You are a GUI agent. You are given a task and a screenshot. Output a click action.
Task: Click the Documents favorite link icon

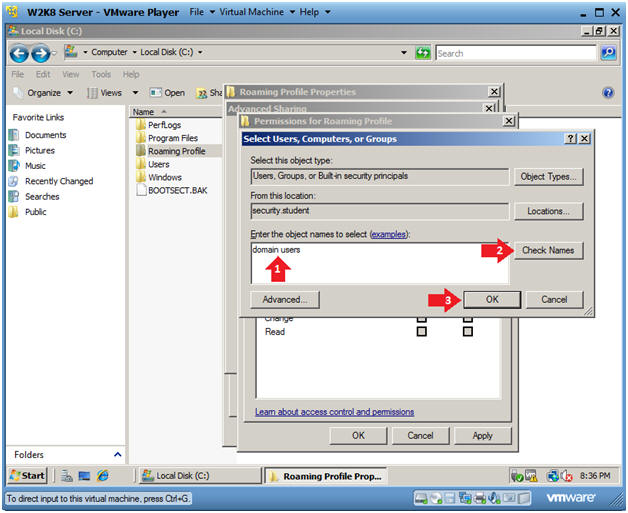pos(13,135)
